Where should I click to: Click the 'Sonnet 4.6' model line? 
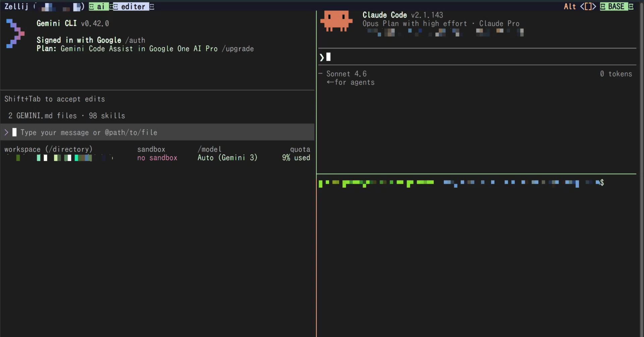pyautogui.click(x=346, y=74)
